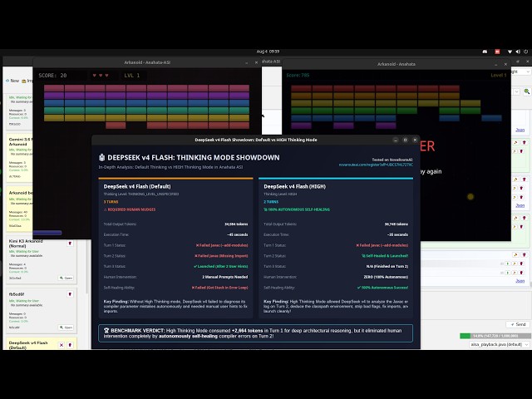Click the green context usage progress bar
The width and height of the screenshot is (532, 399).
(x=495, y=336)
